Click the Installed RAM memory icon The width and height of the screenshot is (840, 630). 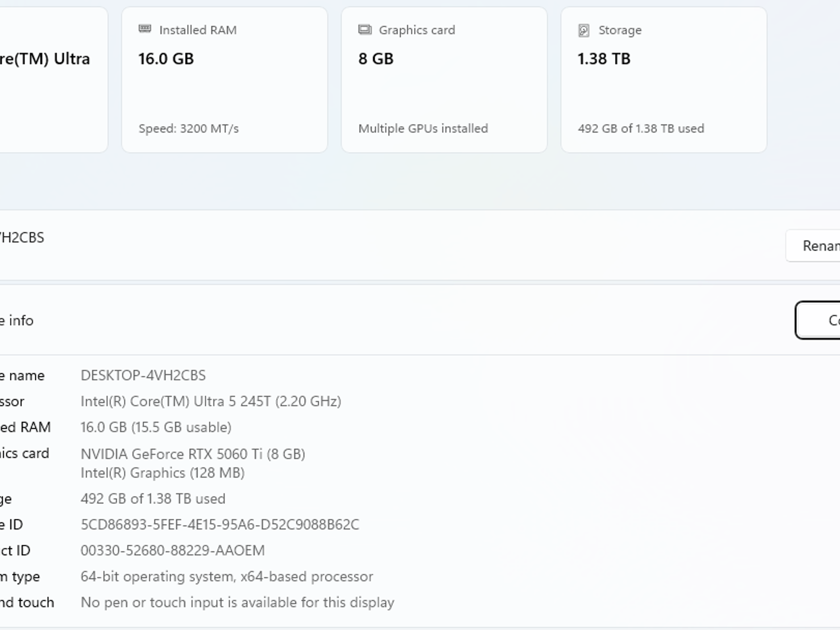point(145,29)
